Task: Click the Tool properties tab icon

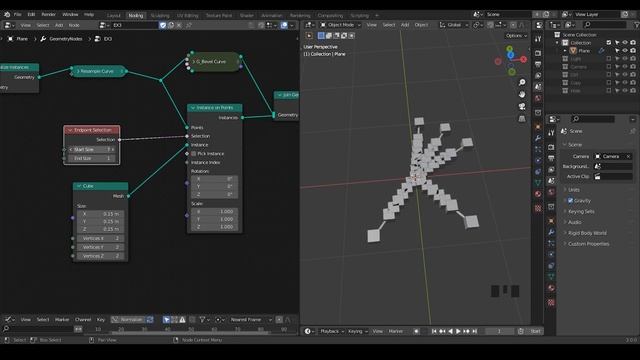Action: coord(551,133)
